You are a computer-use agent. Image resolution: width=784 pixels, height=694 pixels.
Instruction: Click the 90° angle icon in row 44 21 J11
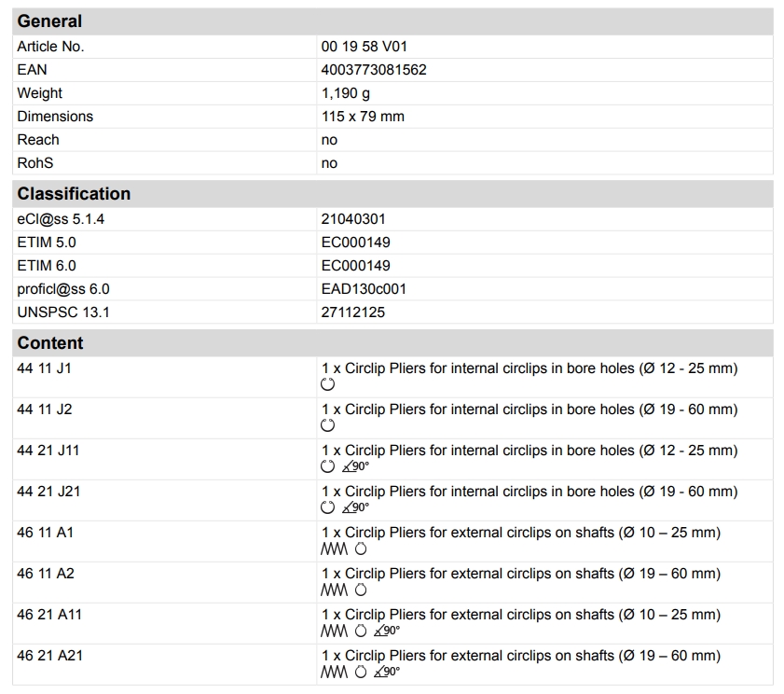tap(356, 466)
